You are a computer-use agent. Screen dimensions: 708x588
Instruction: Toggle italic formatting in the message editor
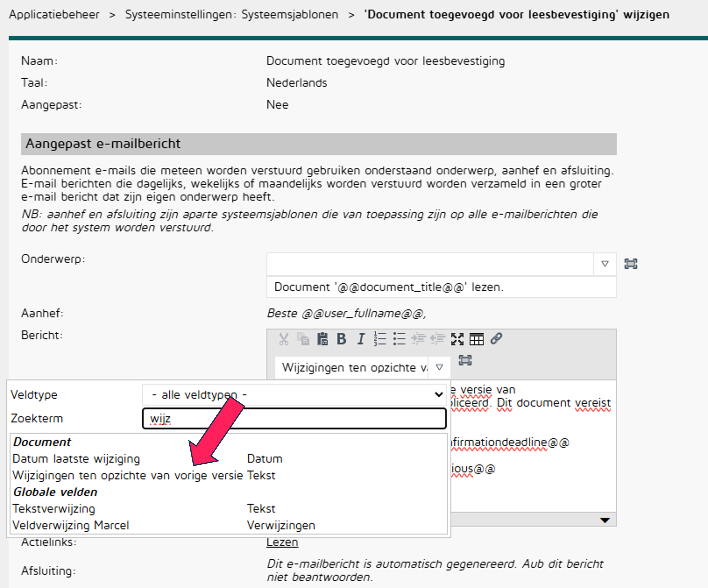pos(361,339)
